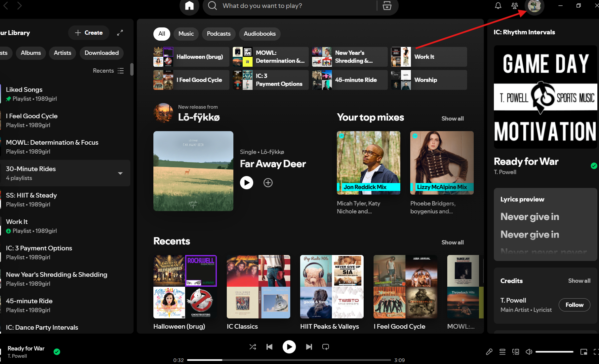Toggle shuffle playback

pos(253,347)
